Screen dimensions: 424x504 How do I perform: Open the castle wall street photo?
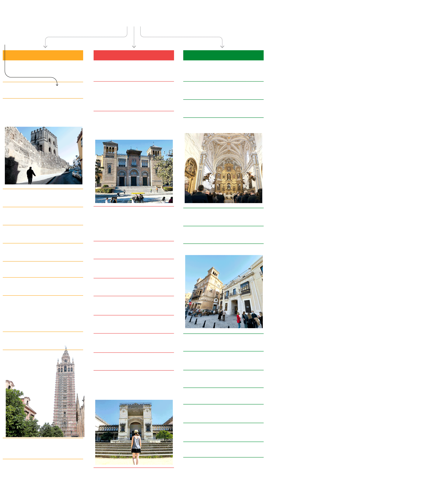point(44,156)
